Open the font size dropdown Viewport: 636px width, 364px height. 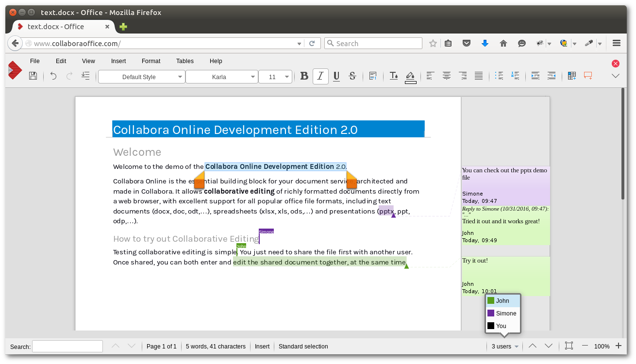[275, 77]
